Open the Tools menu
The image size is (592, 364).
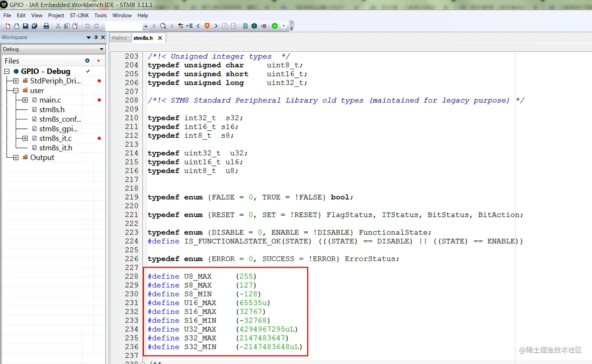(101, 15)
